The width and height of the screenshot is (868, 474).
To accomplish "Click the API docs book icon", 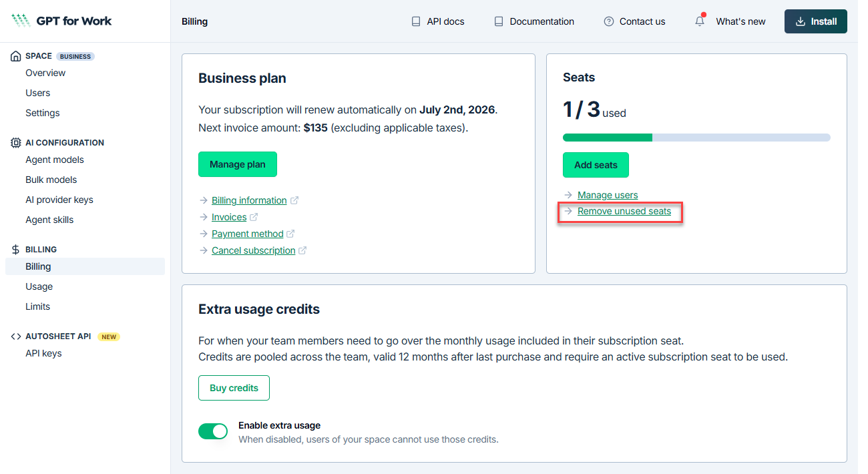I will tap(416, 21).
